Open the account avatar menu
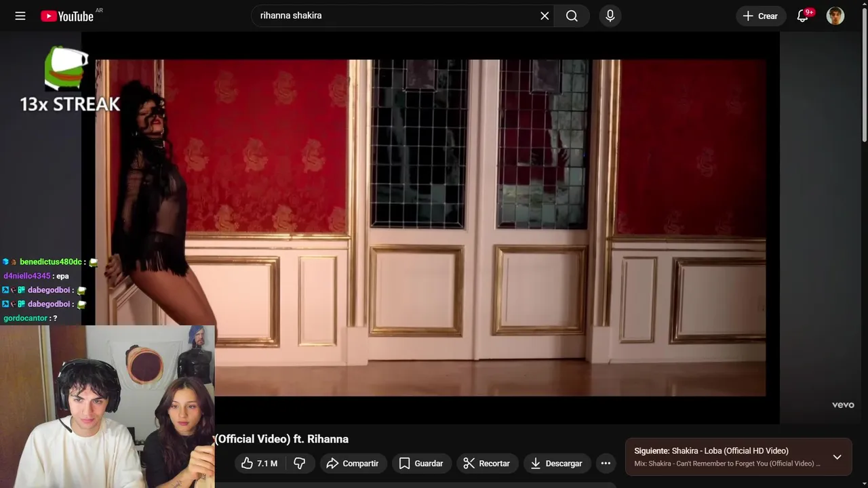This screenshot has height=488, width=868. click(x=835, y=16)
